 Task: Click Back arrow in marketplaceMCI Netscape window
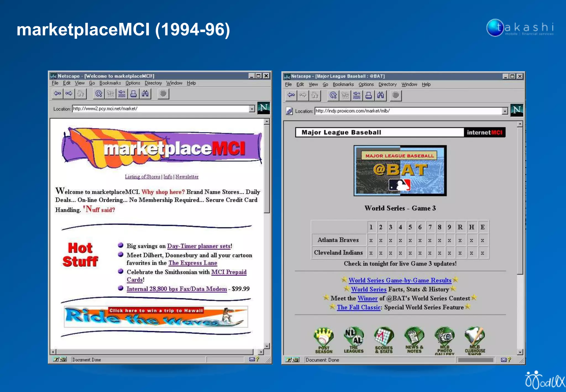pyautogui.click(x=57, y=94)
